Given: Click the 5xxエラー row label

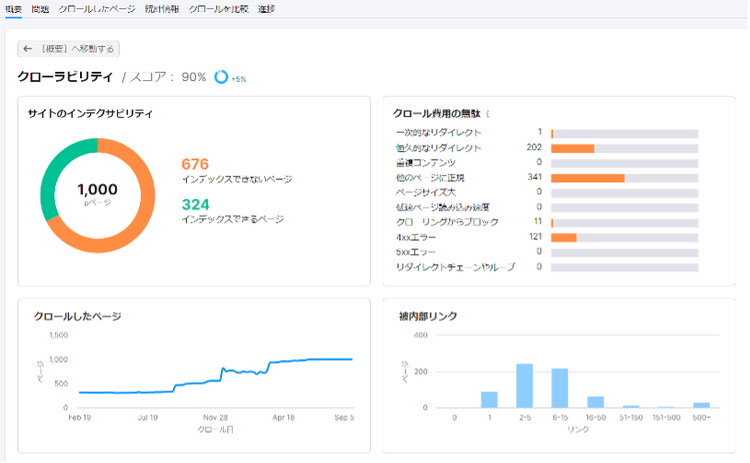Looking at the screenshot, I should click(416, 252).
